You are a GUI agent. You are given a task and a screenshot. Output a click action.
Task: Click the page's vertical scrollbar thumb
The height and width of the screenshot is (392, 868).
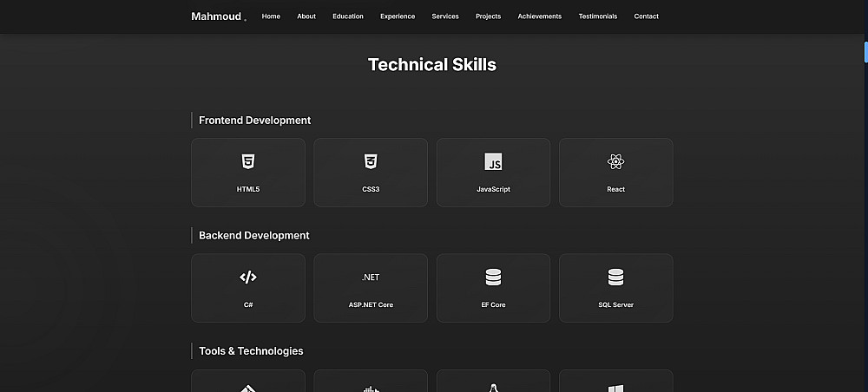[866, 51]
